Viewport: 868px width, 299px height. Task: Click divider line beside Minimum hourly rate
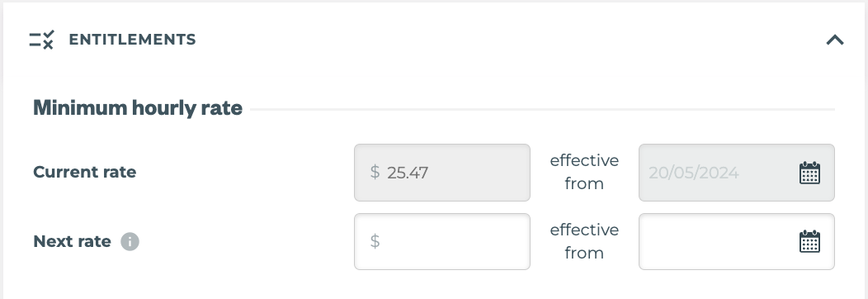click(543, 110)
